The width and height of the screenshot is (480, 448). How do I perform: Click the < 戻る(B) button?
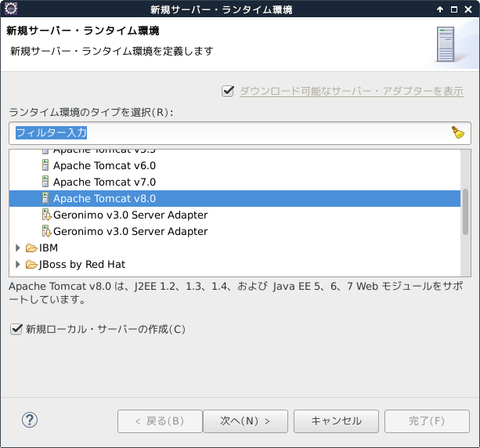pos(160,421)
